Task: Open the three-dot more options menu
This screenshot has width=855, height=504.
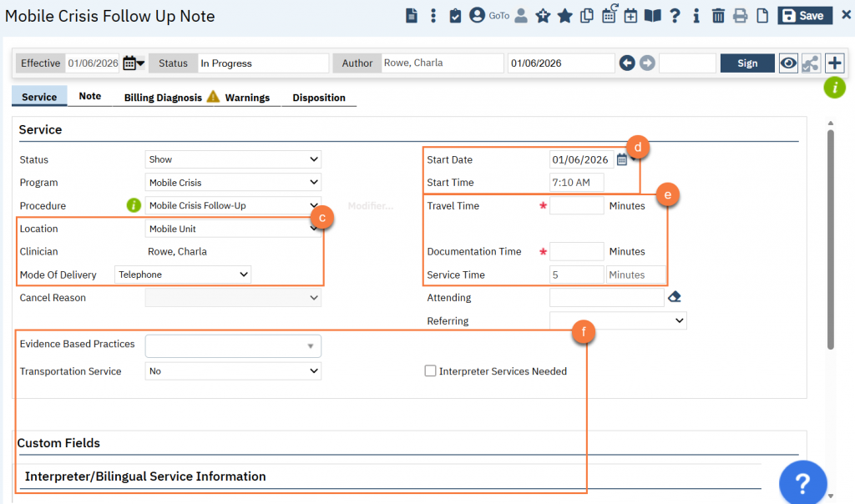Action: pyautogui.click(x=433, y=16)
